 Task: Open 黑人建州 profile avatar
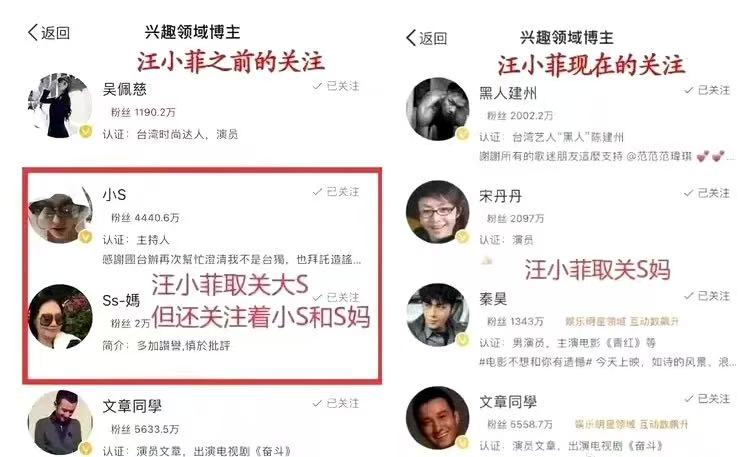click(438, 110)
